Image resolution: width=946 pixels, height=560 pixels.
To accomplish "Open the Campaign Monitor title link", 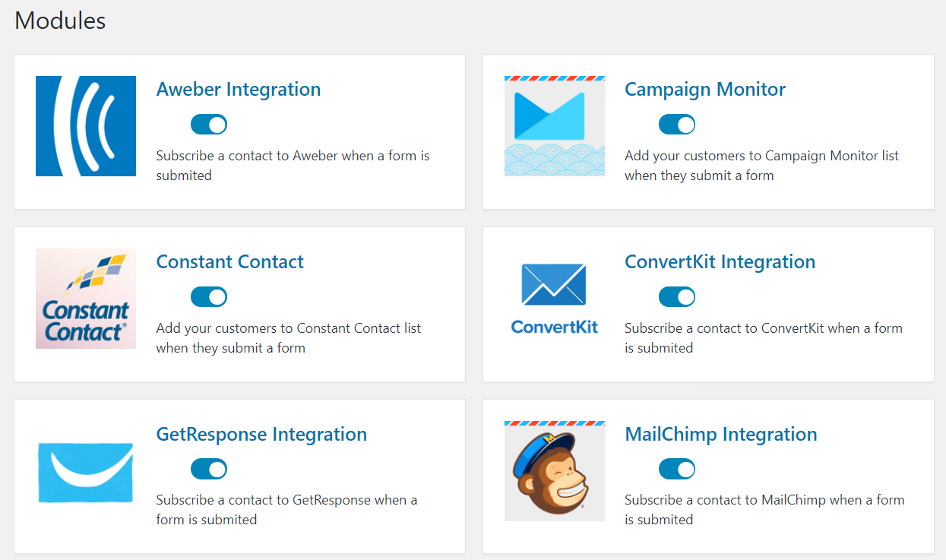I will [x=705, y=90].
